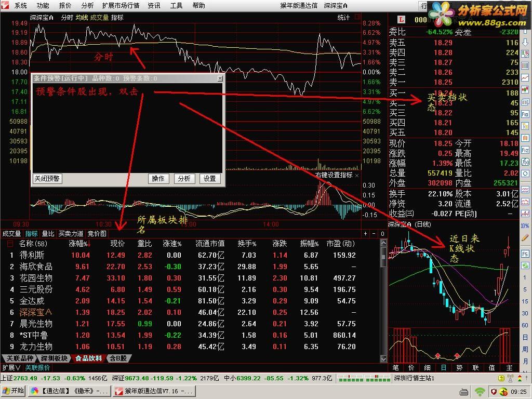Click the 分析 button in alert dialog
532x399 pixels.
pyautogui.click(x=184, y=179)
